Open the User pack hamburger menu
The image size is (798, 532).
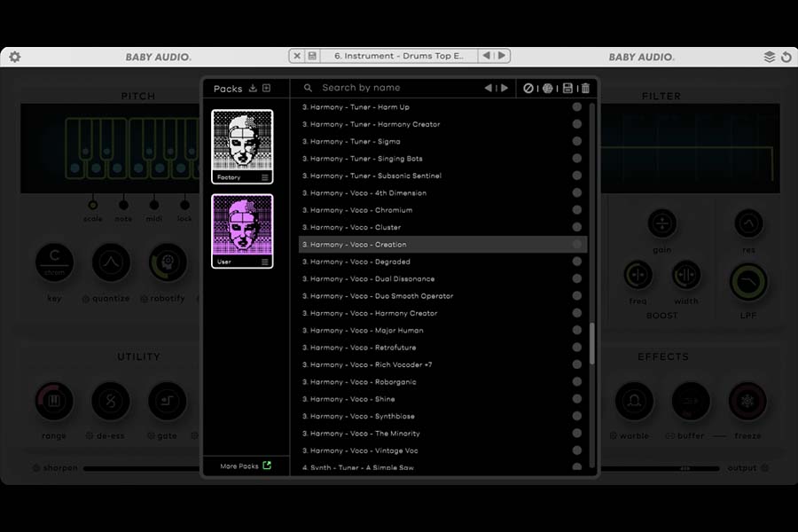click(x=264, y=262)
